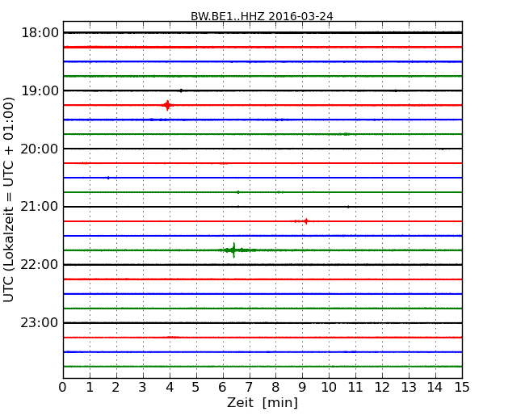Image resolution: width=525 pixels, height=420 pixels.
Task: Click the 23:00 time label
Action: pos(40,323)
